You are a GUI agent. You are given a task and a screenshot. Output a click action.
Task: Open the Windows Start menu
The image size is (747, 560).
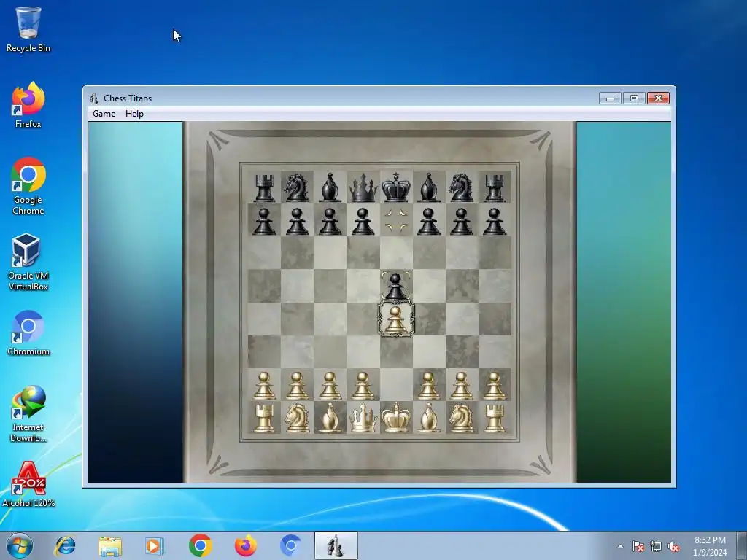[x=20, y=545]
